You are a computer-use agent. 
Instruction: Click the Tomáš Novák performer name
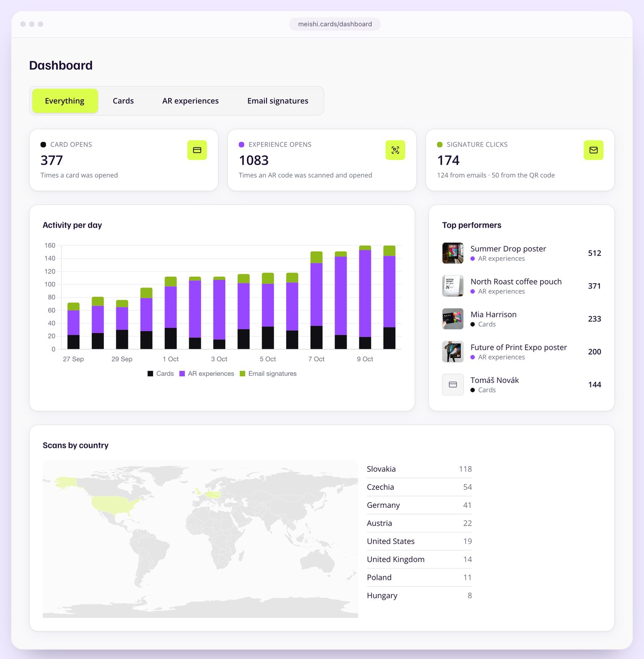[x=495, y=380]
